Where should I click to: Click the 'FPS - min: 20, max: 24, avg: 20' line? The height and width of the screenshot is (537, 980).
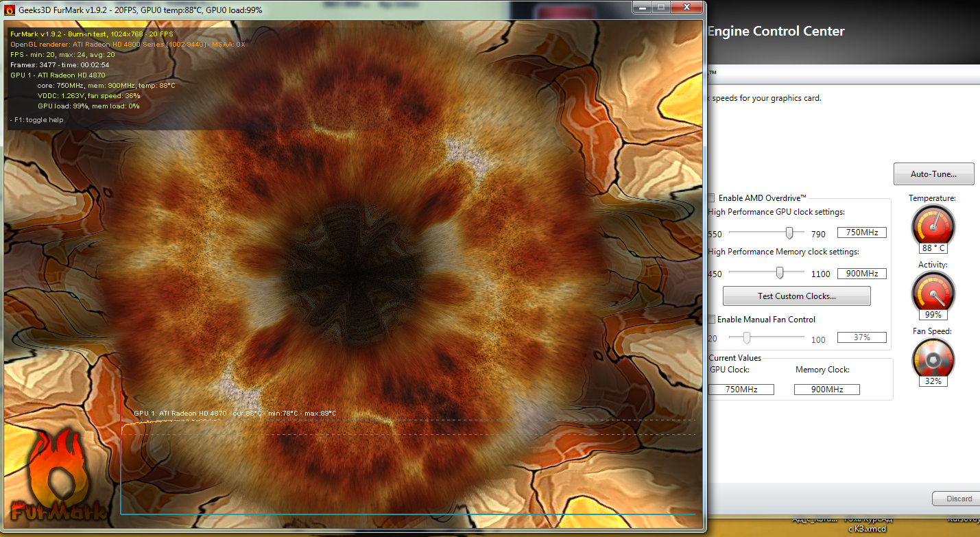(62, 55)
